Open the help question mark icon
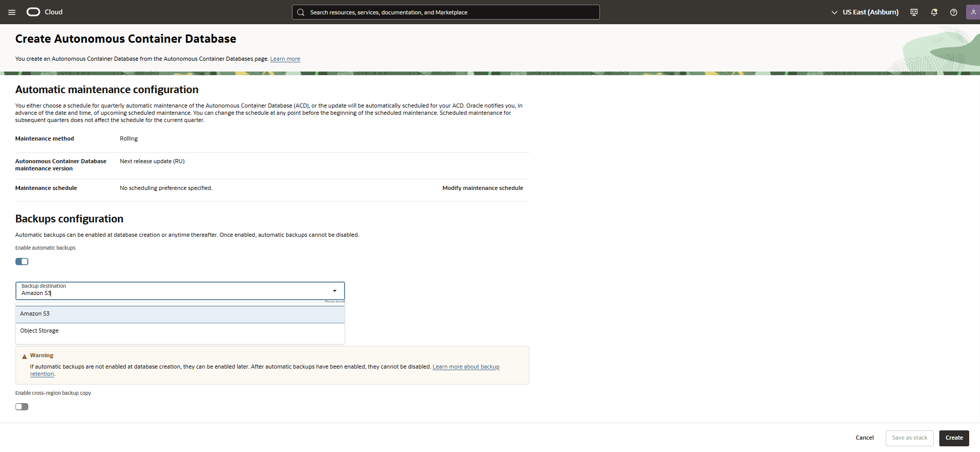The image size is (980, 452). 954,12
